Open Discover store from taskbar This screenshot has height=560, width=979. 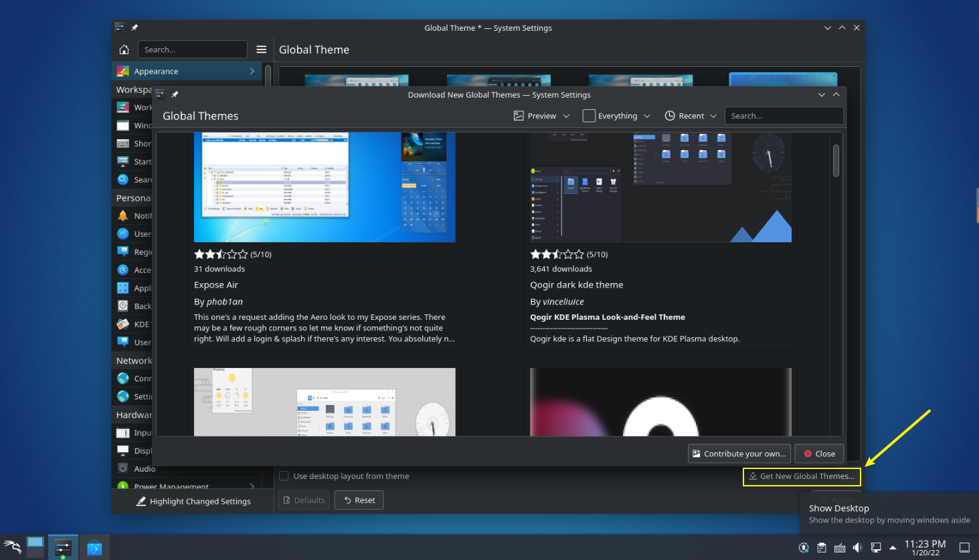(x=94, y=547)
